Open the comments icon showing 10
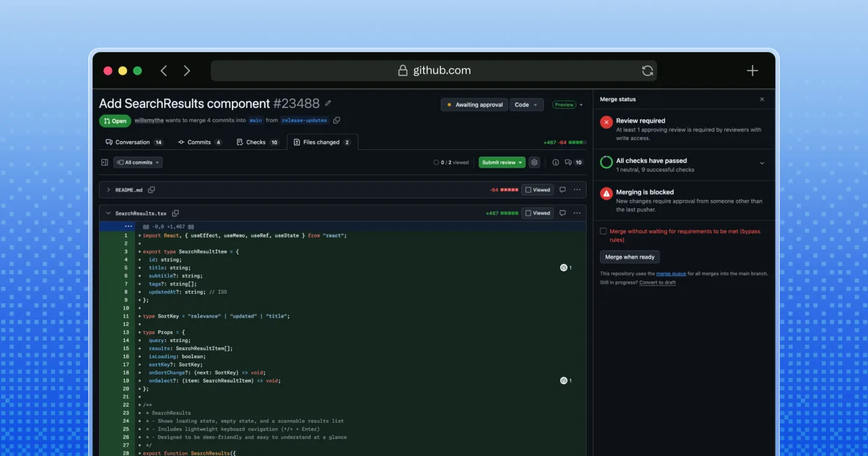 (574, 163)
